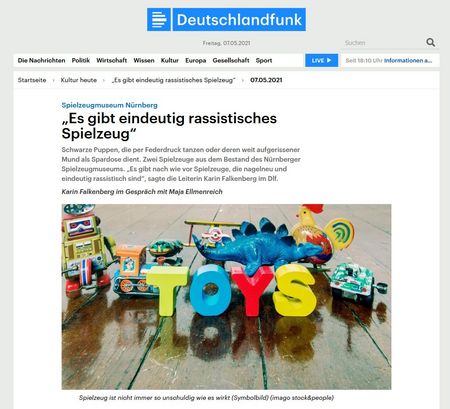This screenshot has height=409, width=450.
Task: Select the Wissen menu item
Action: (x=144, y=60)
